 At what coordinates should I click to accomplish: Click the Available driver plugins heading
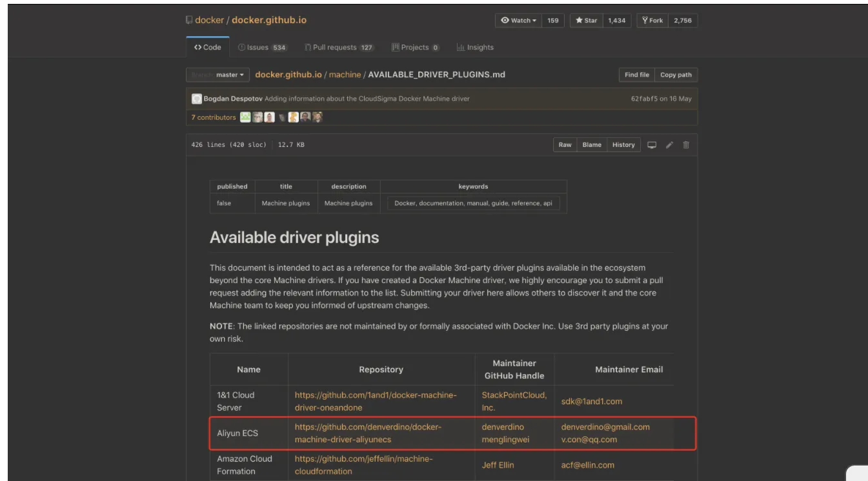point(294,237)
